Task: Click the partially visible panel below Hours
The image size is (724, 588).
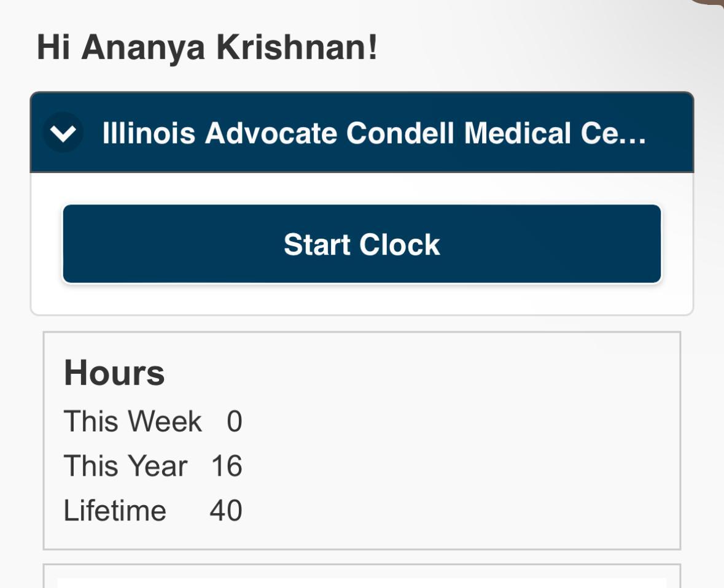Action: pos(362,577)
